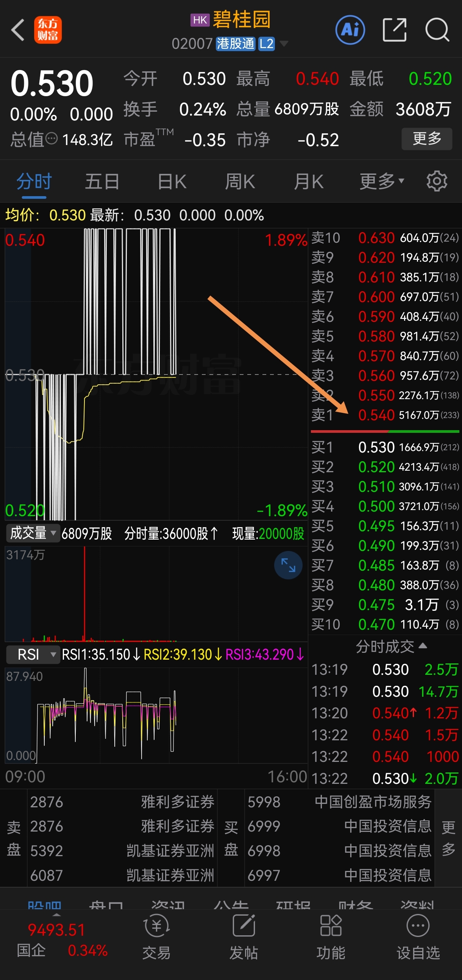Tap the RSI indicator chart

click(x=156, y=715)
